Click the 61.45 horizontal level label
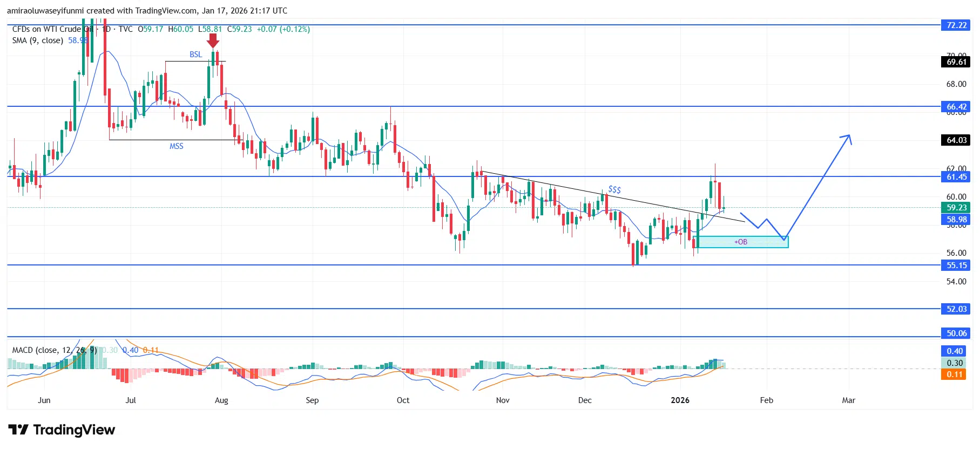Screen dimensions: 980x450 tap(956, 177)
